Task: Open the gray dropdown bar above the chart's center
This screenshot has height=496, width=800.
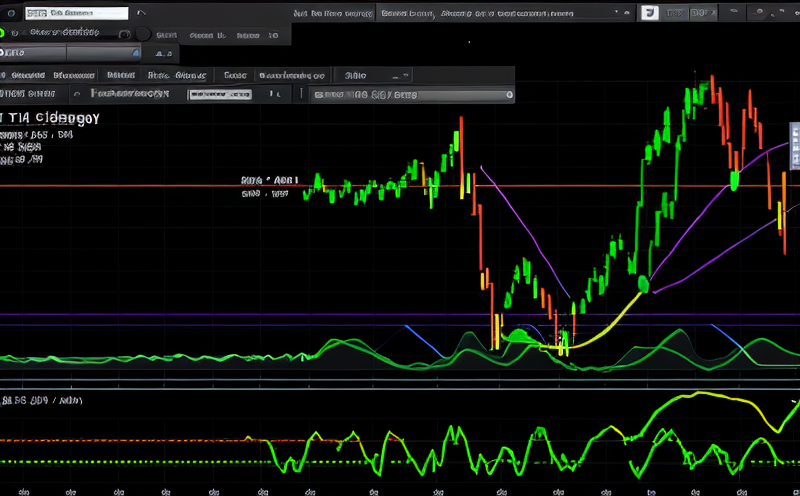Action: tap(412, 95)
